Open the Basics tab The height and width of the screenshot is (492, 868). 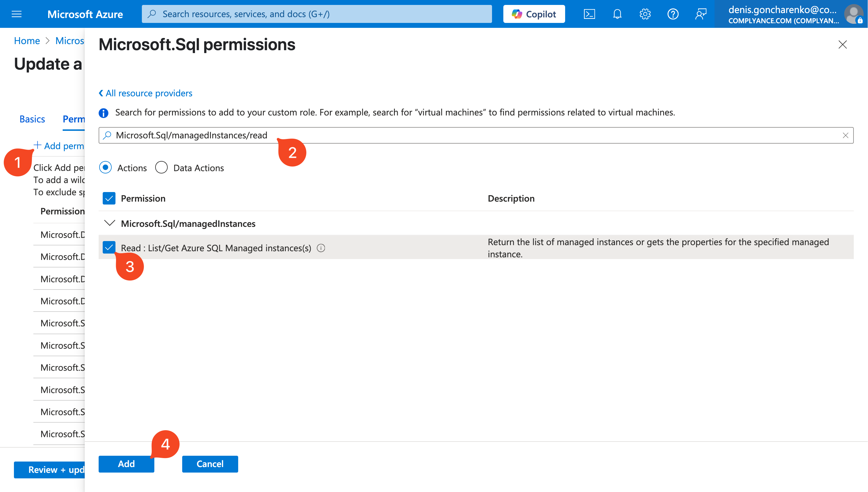coord(32,119)
